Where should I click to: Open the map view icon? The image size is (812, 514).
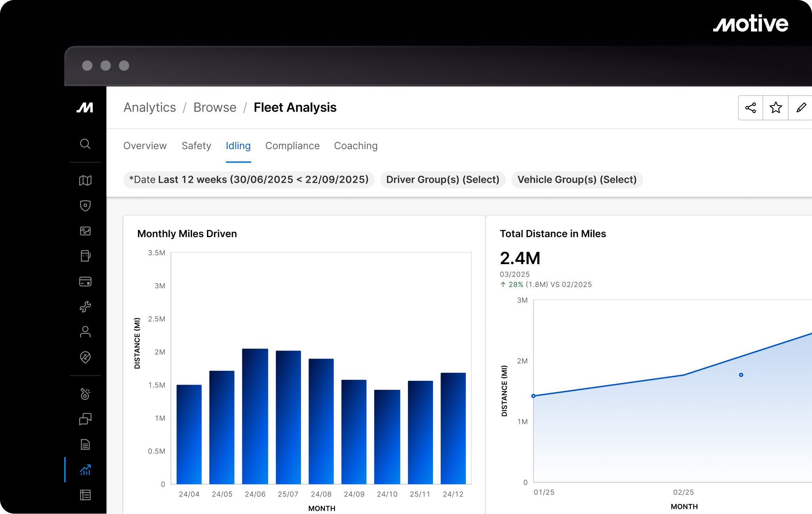click(85, 180)
